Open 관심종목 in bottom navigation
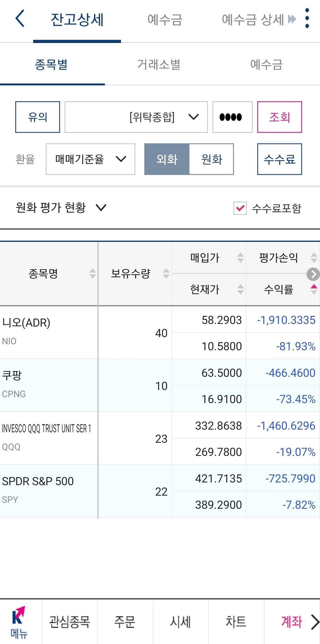 69,622
